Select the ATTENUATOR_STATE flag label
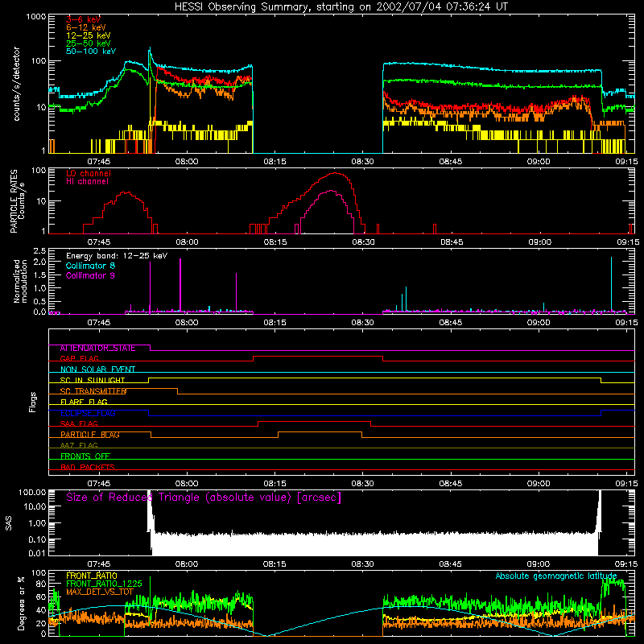Viewport: 644px width, 644px height. 97,349
